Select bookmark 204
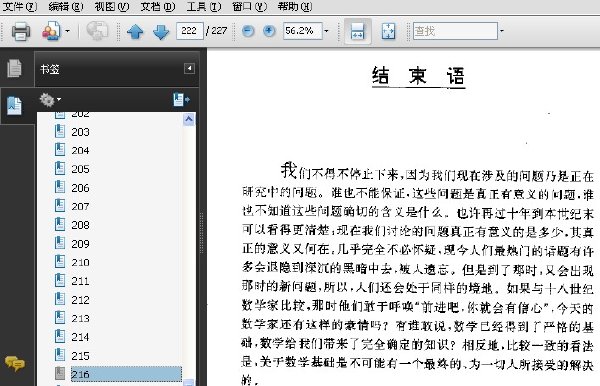Screen dimensions: 600x386 click(80, 151)
